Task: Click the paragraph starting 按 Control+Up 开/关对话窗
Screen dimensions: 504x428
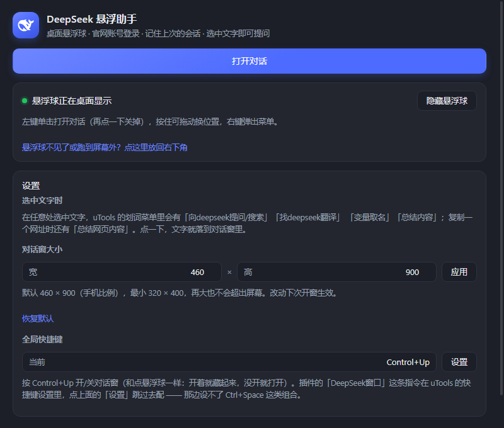Action: (246, 389)
